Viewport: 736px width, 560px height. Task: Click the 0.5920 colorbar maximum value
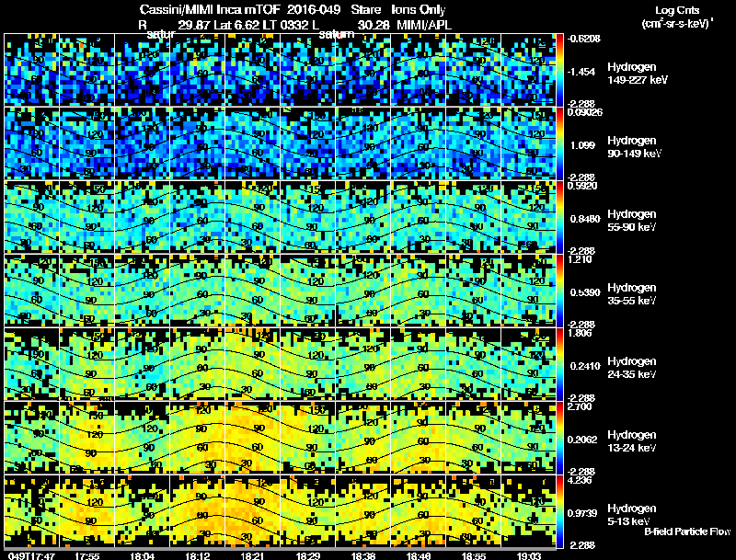tap(582, 186)
